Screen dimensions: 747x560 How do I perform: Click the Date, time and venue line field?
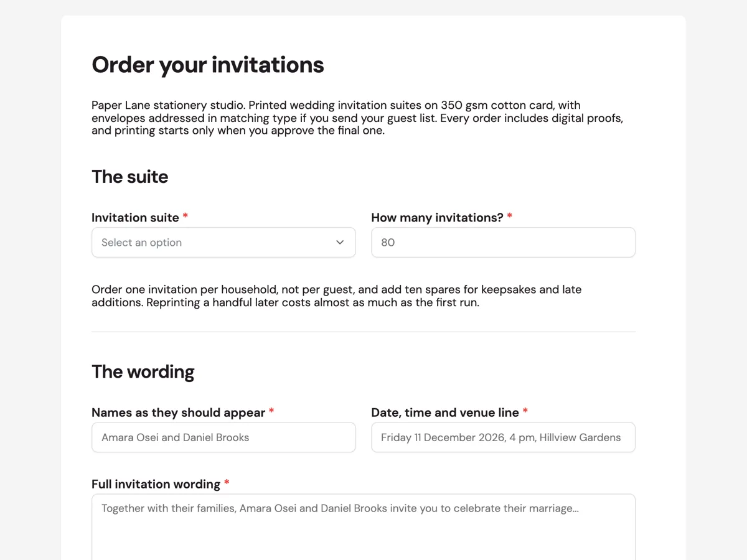503,437
